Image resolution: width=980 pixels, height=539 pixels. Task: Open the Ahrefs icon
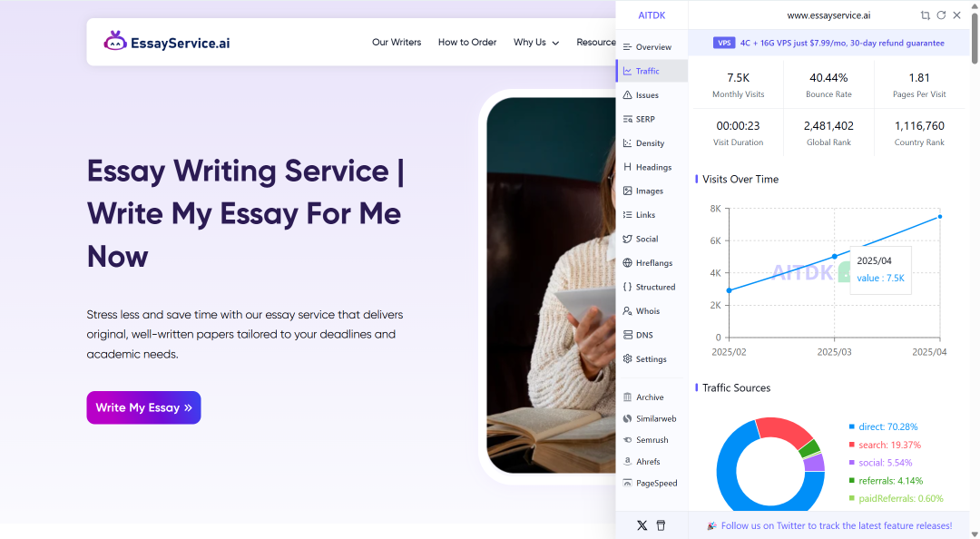[628, 462]
